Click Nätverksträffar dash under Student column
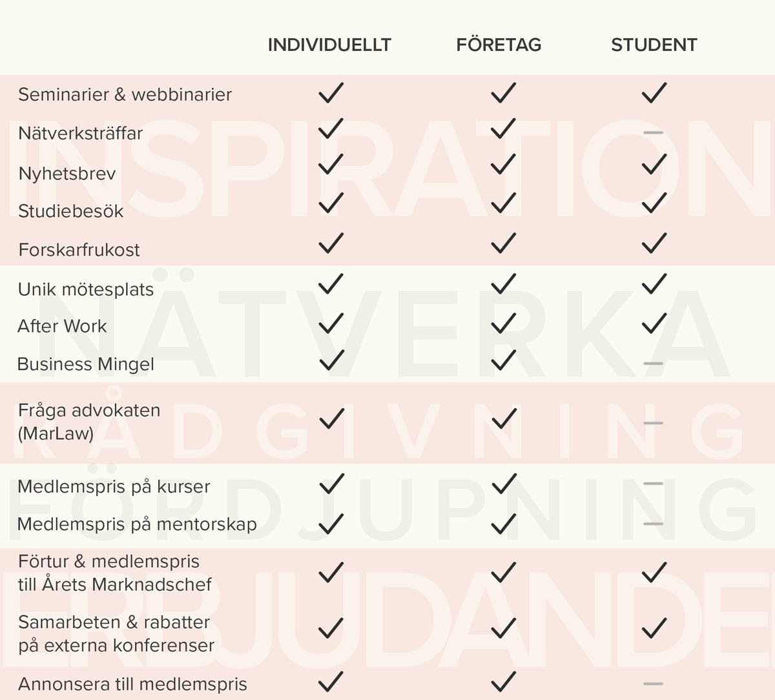The image size is (775, 700). click(x=654, y=133)
